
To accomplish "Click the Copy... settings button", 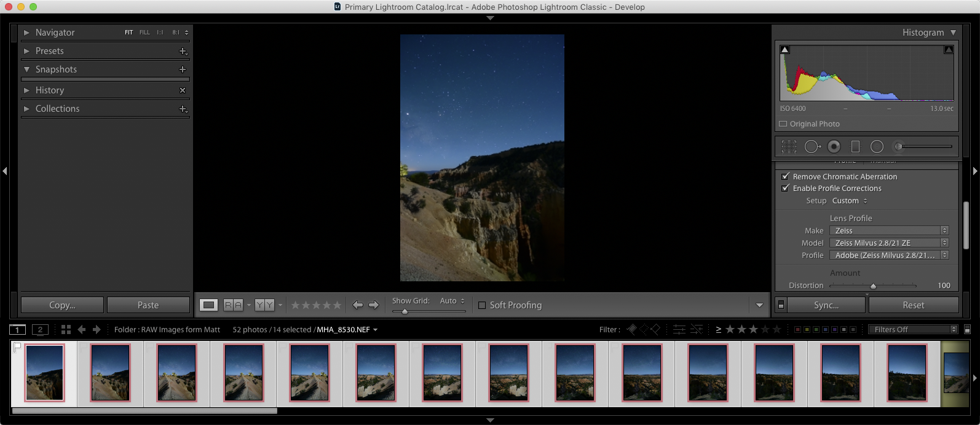I will (x=62, y=305).
